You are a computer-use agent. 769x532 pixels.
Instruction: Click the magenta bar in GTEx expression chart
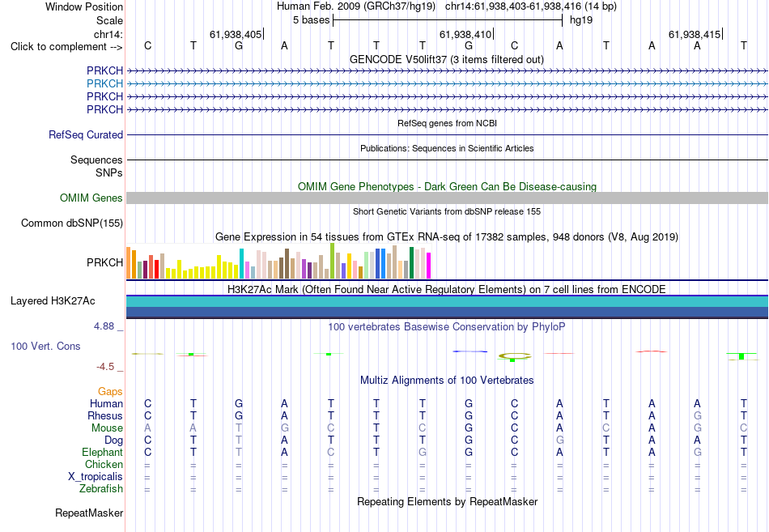pyautogui.click(x=429, y=266)
